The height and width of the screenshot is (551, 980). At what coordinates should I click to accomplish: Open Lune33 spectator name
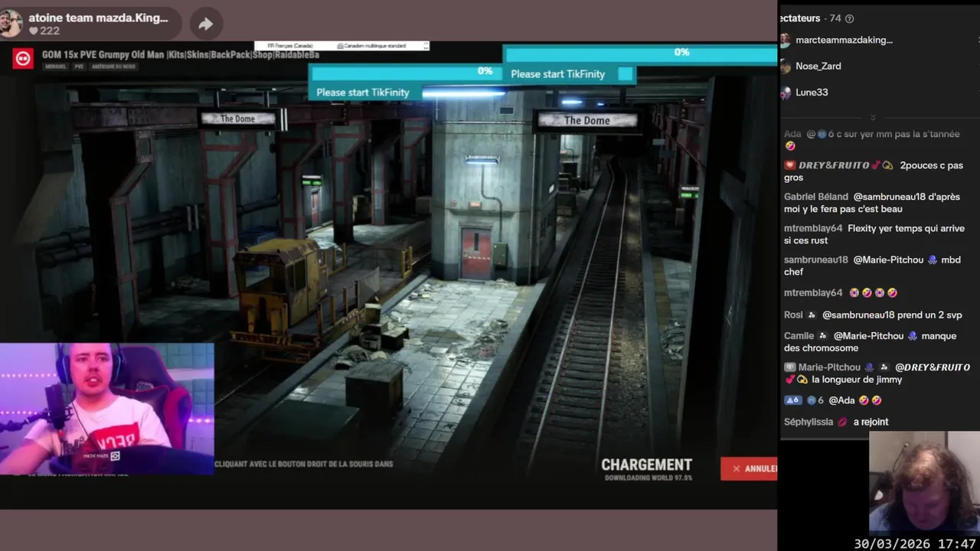pos(812,92)
